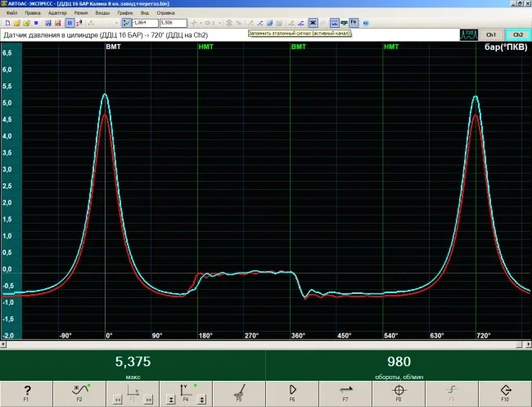The height and width of the screenshot is (407, 532).
Task: Toggle the Fx function button
Action: pos(354,23)
